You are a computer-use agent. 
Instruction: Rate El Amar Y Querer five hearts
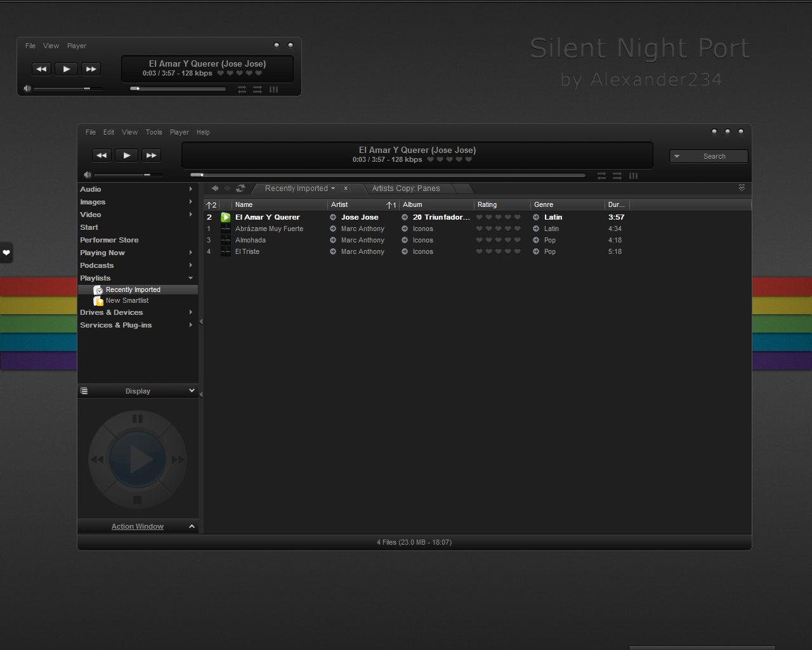tap(517, 217)
